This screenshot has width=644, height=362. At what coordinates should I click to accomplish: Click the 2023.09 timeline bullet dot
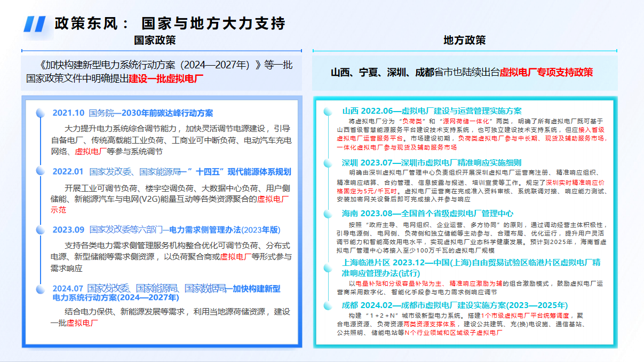coord(40,230)
